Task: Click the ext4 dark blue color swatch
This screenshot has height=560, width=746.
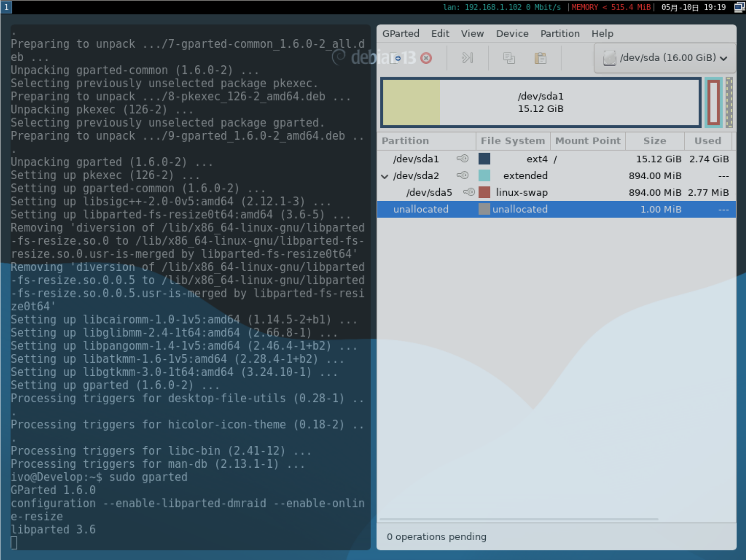Action: [484, 159]
